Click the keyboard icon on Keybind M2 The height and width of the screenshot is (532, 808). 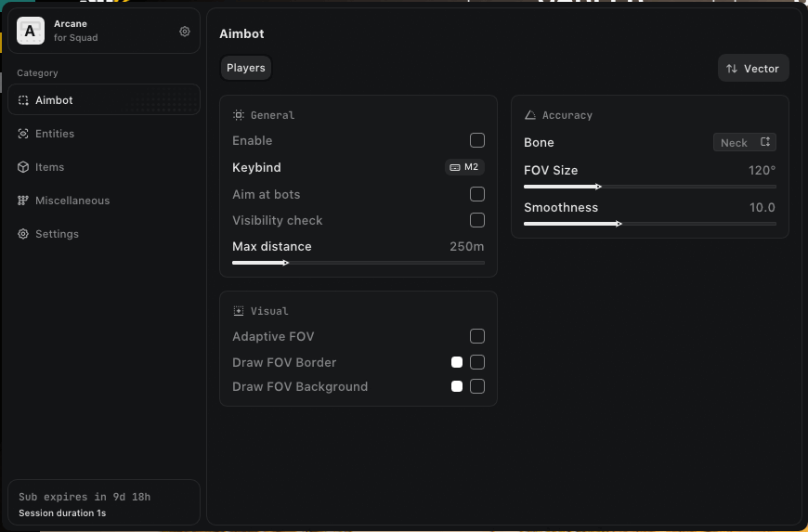(455, 168)
